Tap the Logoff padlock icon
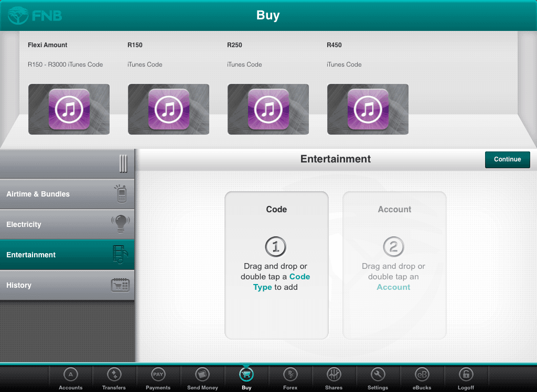 pyautogui.click(x=466, y=375)
